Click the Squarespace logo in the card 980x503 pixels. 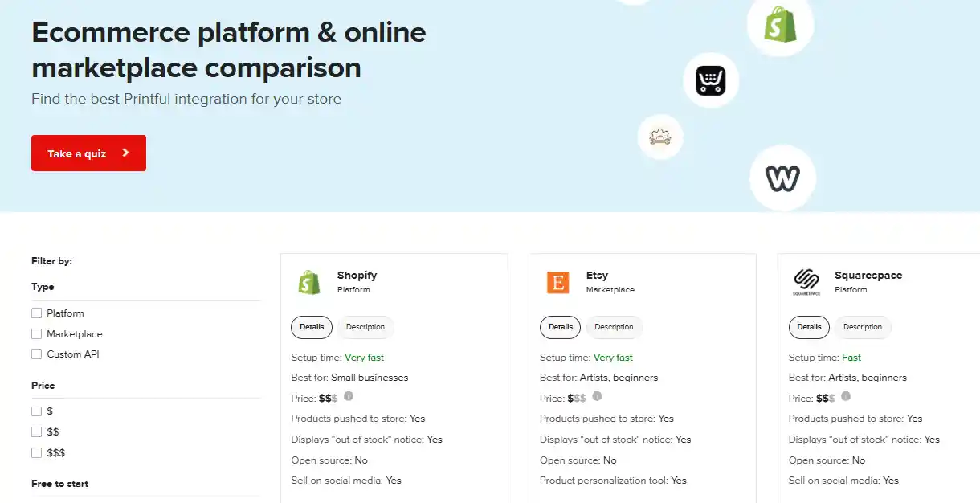pos(806,282)
